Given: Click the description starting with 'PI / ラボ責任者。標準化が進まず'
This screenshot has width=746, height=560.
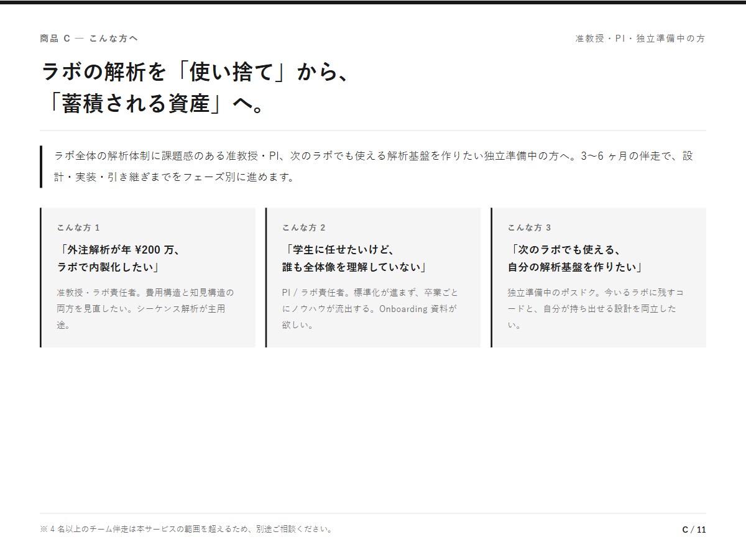Looking at the screenshot, I should point(370,308).
